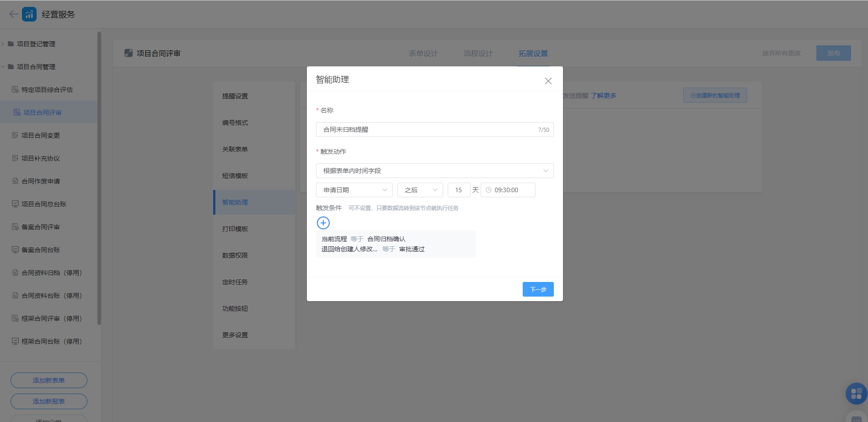This screenshot has height=422, width=868.
Task: Click the 经营服务 app logo icon
Action: click(29, 14)
